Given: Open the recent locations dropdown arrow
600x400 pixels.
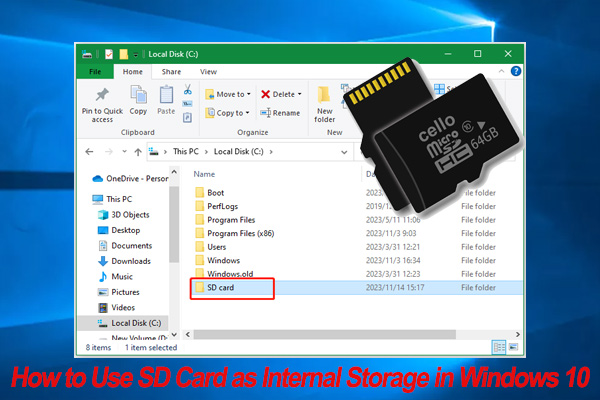Looking at the screenshot, I should (x=121, y=153).
